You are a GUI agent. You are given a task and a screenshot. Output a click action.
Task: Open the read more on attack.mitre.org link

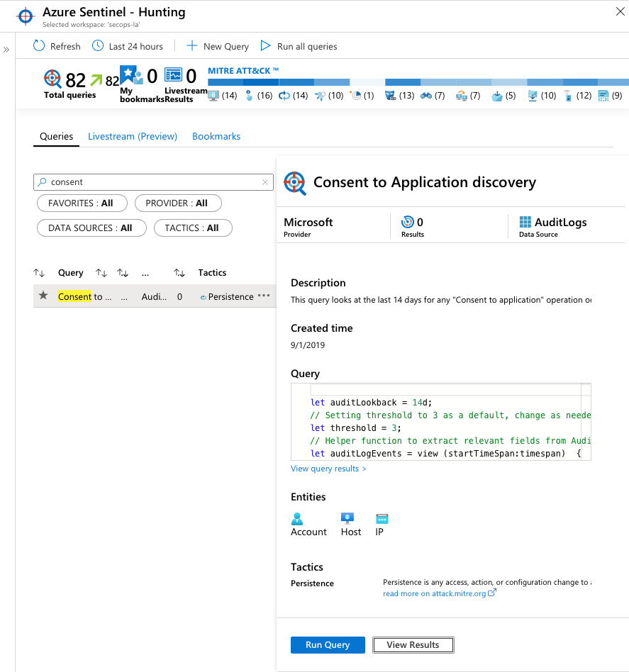(x=440, y=593)
